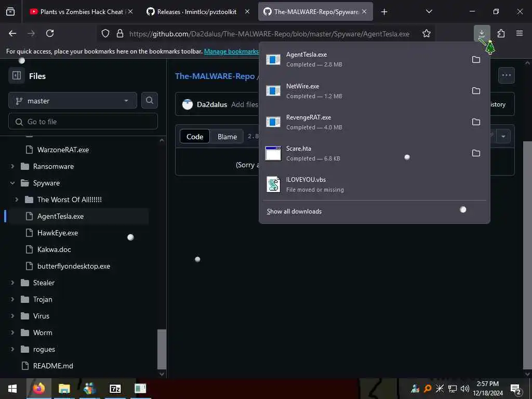This screenshot has height=399, width=532.
Task: Open File Explorer from the taskbar
Action: pyautogui.click(x=64, y=389)
